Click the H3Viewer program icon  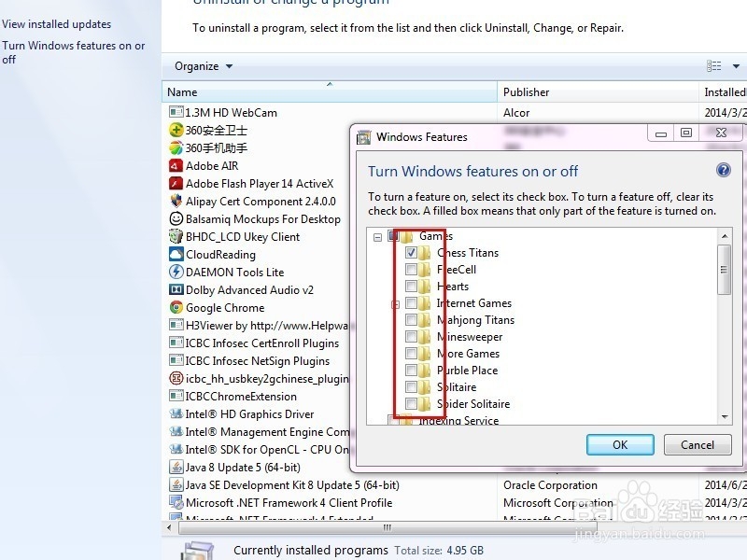coord(176,325)
